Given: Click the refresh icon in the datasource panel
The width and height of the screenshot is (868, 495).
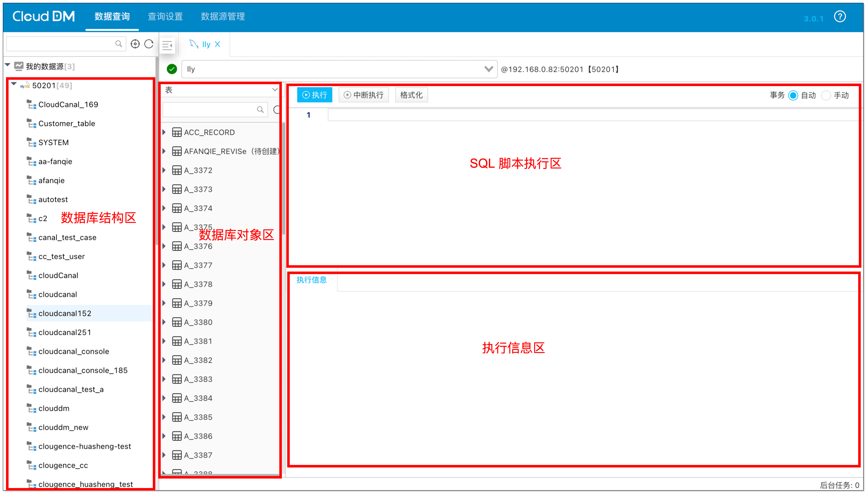Looking at the screenshot, I should click(x=149, y=44).
